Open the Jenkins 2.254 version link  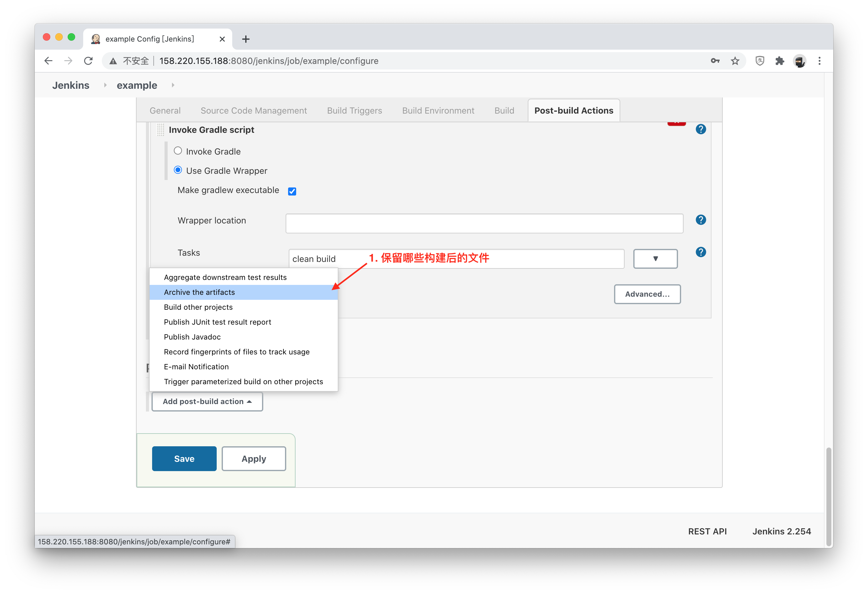tap(781, 531)
